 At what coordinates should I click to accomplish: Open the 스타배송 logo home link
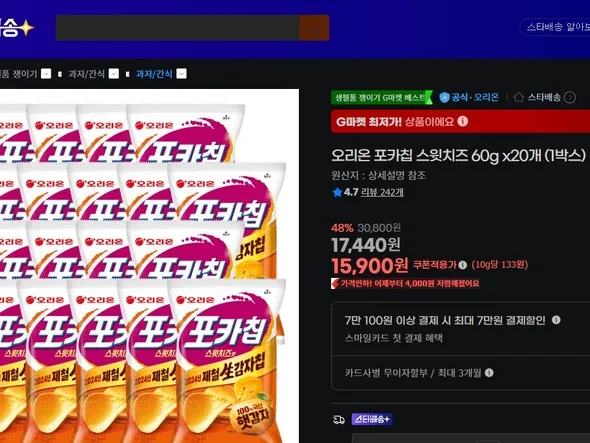[17, 28]
